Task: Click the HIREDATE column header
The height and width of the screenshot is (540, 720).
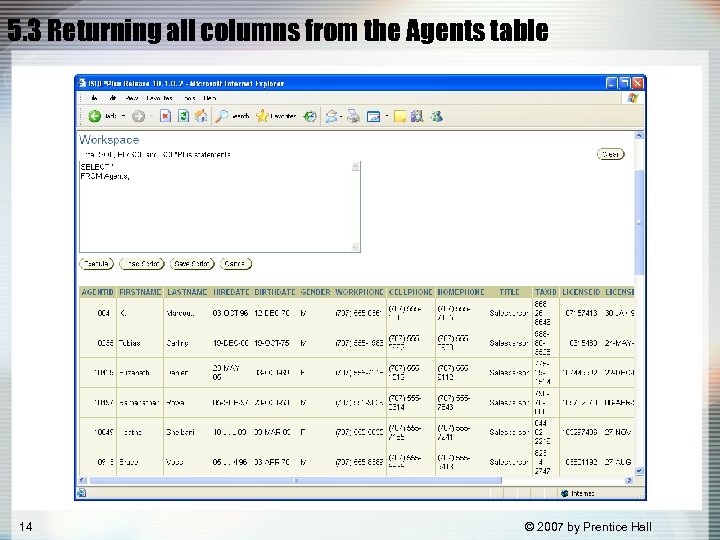Action: pos(231,292)
